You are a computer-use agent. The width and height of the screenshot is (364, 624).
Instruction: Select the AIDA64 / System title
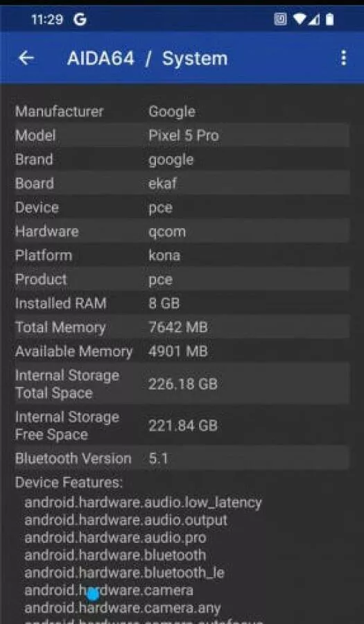click(147, 58)
